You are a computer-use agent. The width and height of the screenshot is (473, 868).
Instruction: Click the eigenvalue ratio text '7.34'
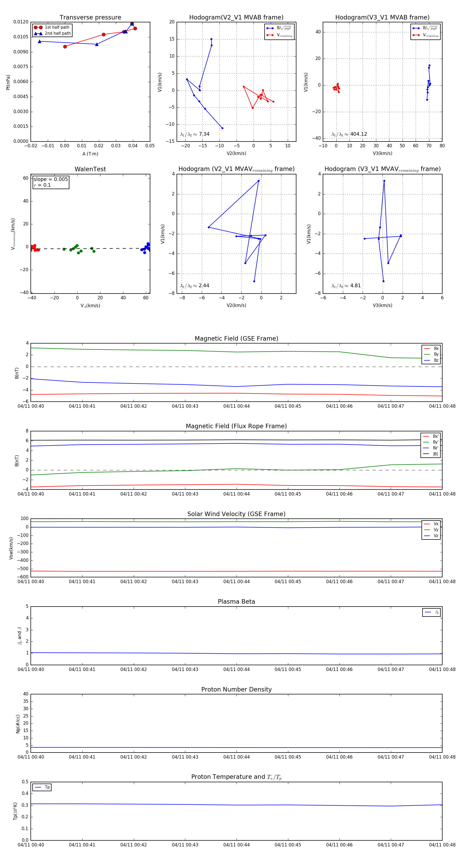pos(204,134)
